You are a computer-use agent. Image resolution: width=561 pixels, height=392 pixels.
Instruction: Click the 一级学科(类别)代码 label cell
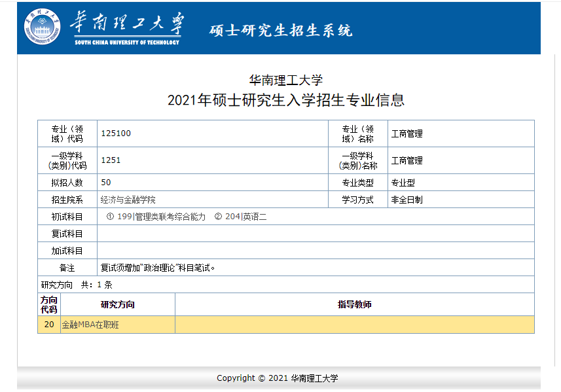tap(67, 160)
